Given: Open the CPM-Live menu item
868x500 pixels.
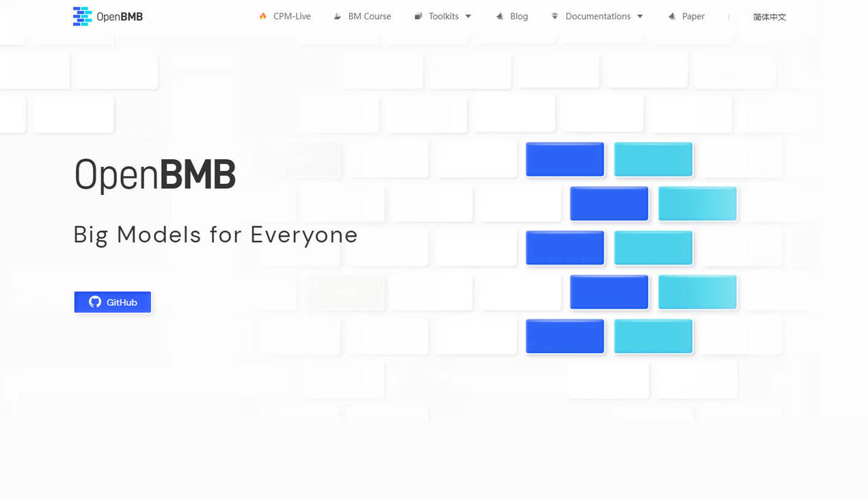Looking at the screenshot, I should coord(292,16).
